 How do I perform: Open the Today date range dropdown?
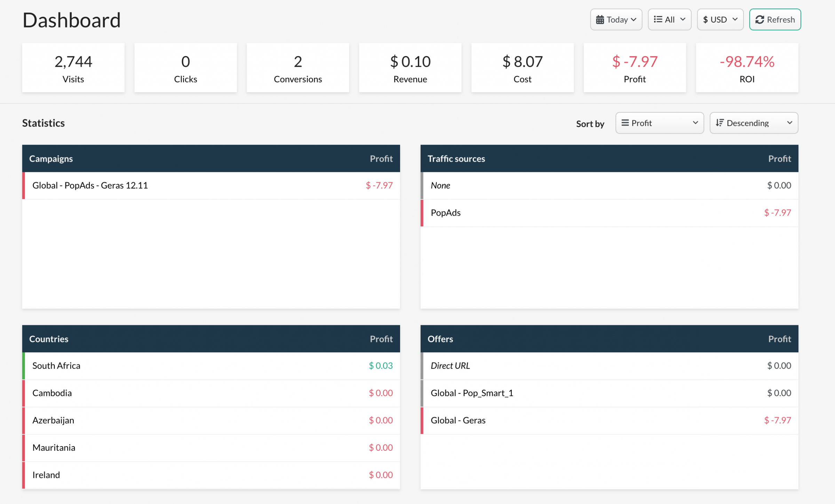pyautogui.click(x=616, y=20)
